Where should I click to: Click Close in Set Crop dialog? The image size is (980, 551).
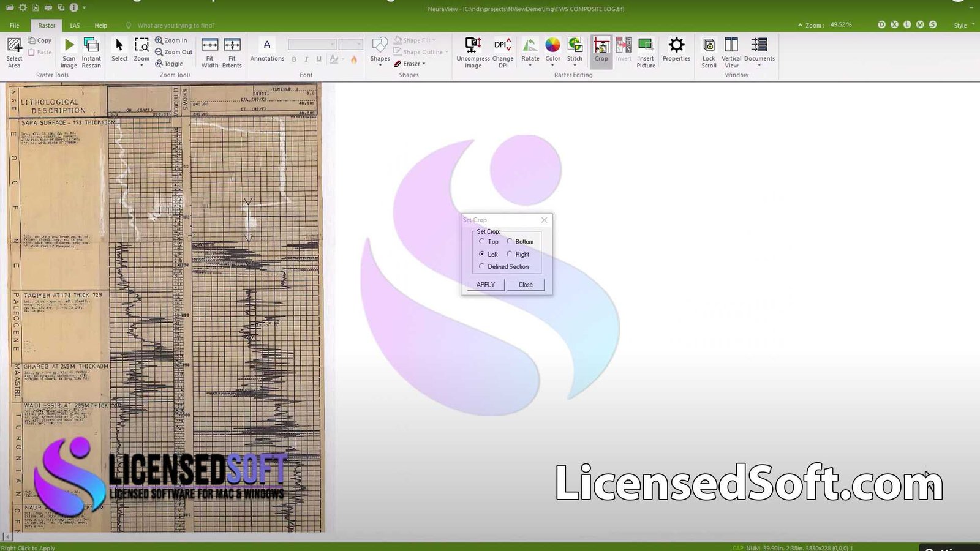click(526, 285)
